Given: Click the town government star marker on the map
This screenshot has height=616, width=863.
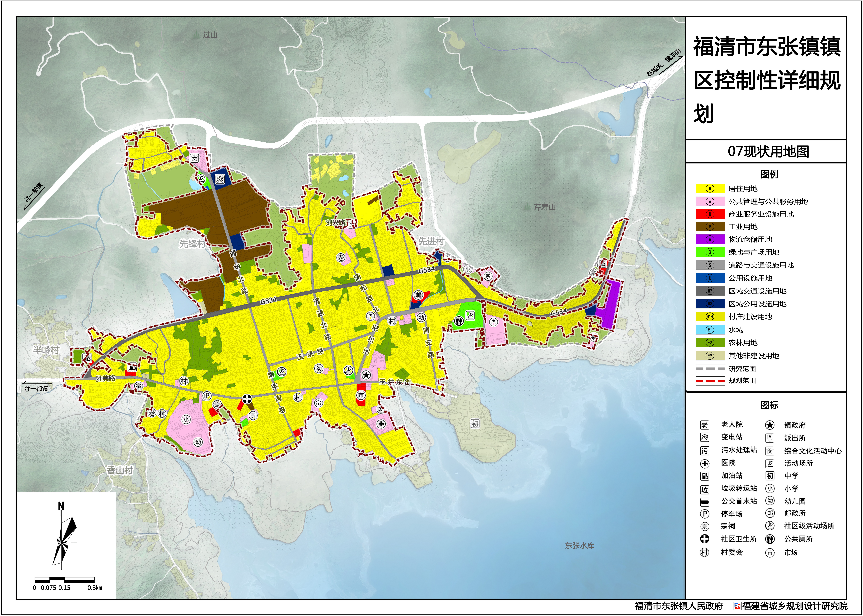Looking at the screenshot, I should tap(366, 375).
